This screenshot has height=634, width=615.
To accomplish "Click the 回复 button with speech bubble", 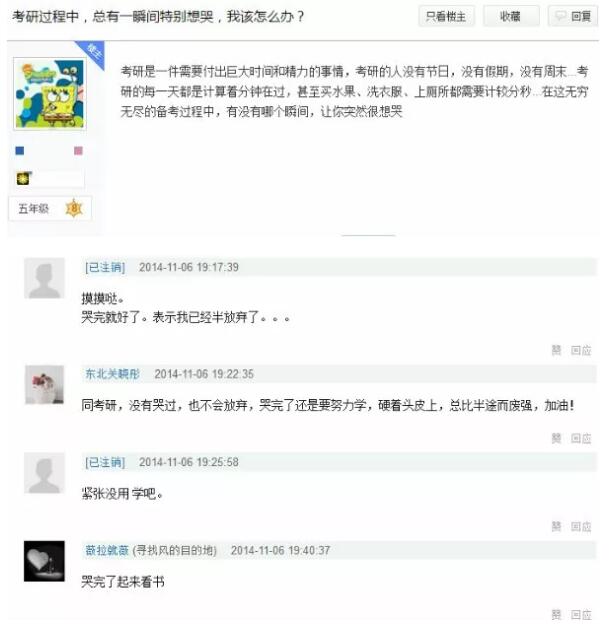I will (573, 17).
